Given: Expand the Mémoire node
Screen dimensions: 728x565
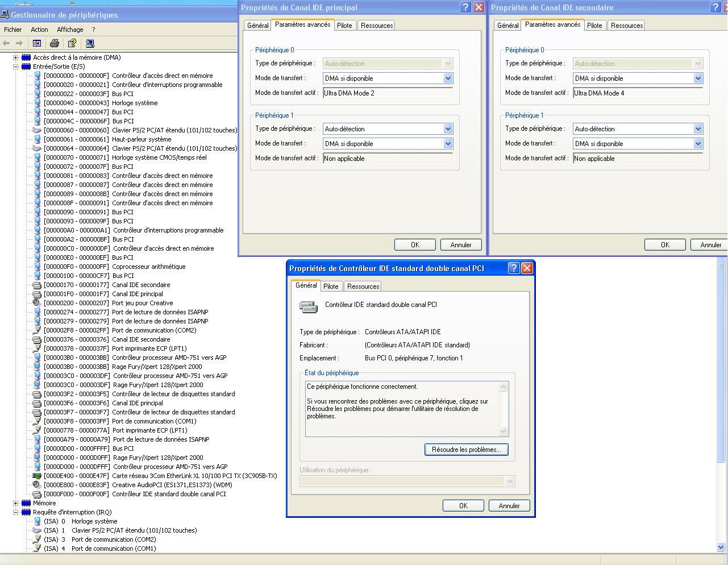Looking at the screenshot, I should (x=16, y=503).
